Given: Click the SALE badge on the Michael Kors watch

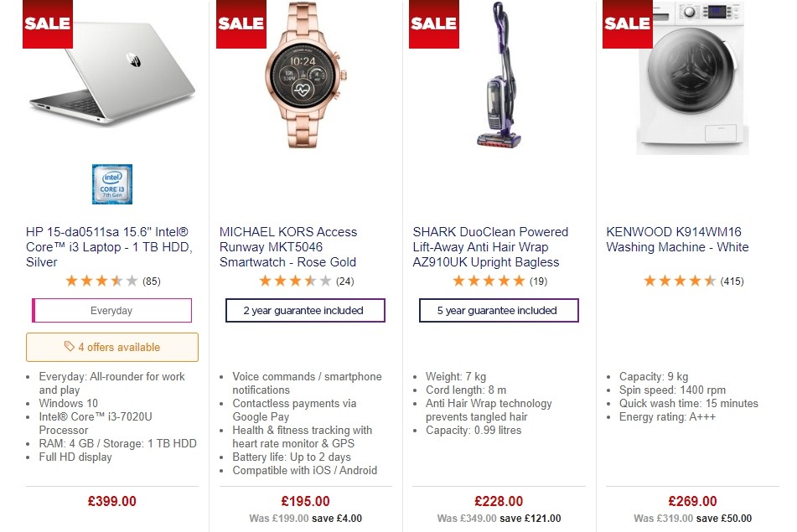Looking at the screenshot, I should point(241,23).
